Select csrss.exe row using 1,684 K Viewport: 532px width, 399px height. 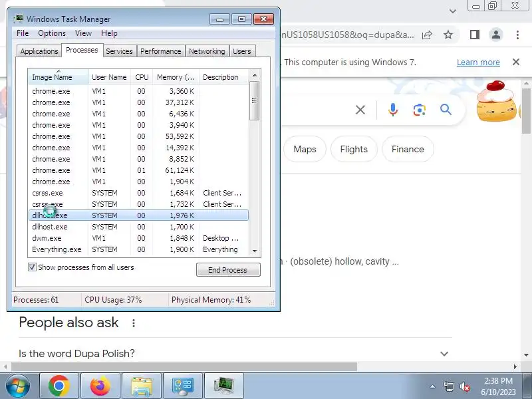pos(138,193)
